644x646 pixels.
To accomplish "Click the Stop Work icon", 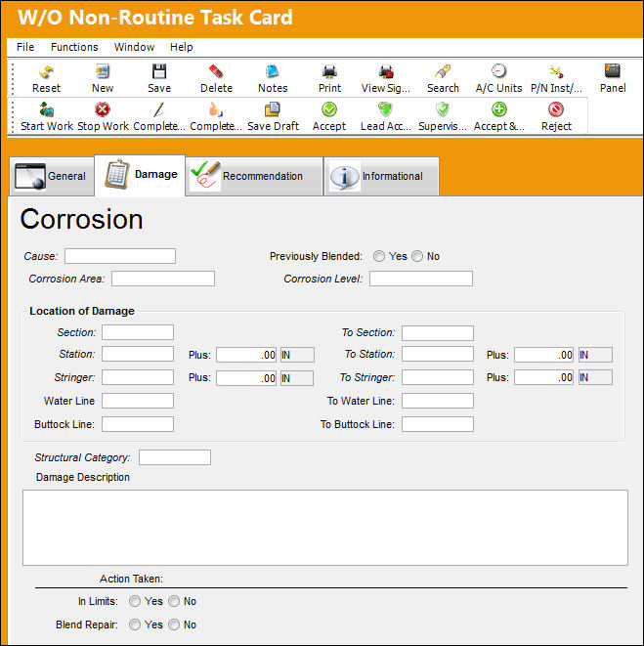I will click(103, 110).
